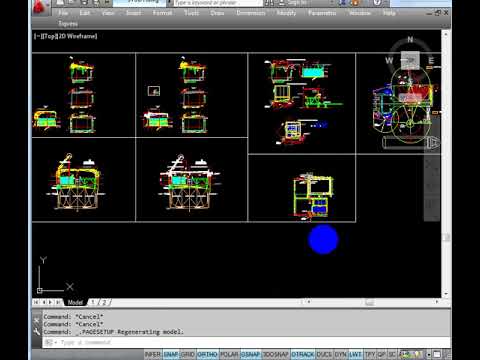Go to next layout tab arrow
The image size is (480, 360).
pos(51,302)
